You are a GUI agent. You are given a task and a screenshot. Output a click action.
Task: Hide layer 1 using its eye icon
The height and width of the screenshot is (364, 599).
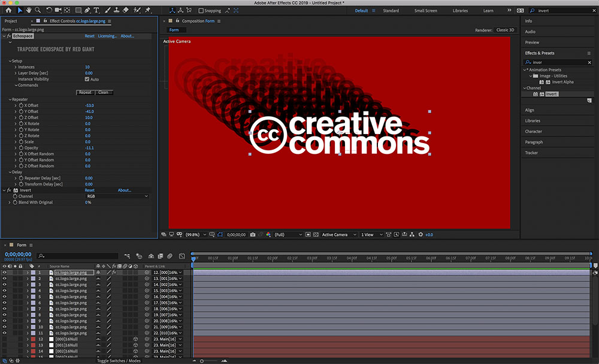point(5,272)
